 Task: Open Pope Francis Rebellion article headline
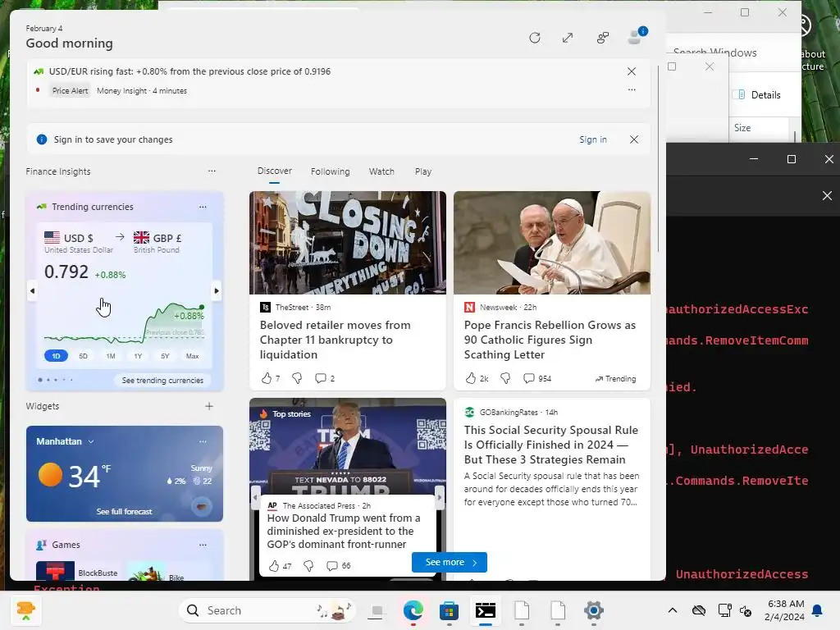[x=550, y=340]
